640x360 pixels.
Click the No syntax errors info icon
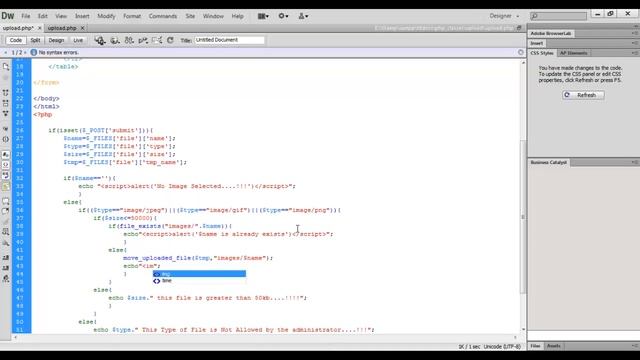[x=33, y=52]
